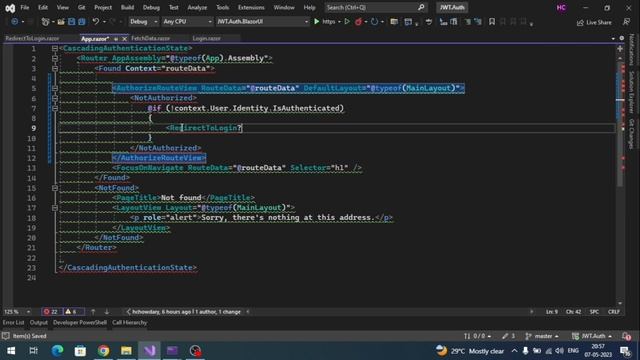Open the Any CPU platform dropdown
Screen dimensions: 640x360
(187, 22)
